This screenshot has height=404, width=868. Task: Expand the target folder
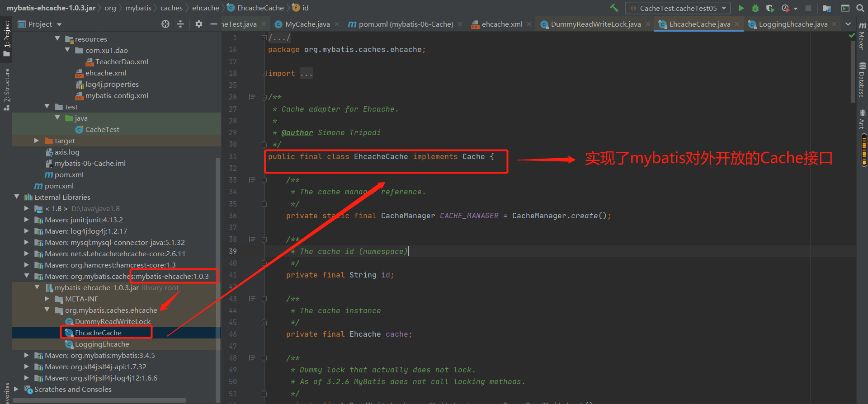(x=37, y=141)
